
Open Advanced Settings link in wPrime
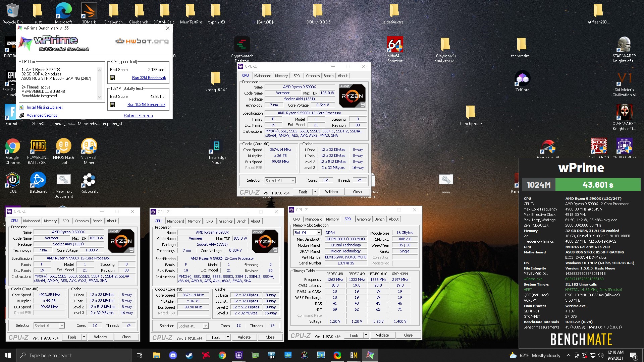42,115
